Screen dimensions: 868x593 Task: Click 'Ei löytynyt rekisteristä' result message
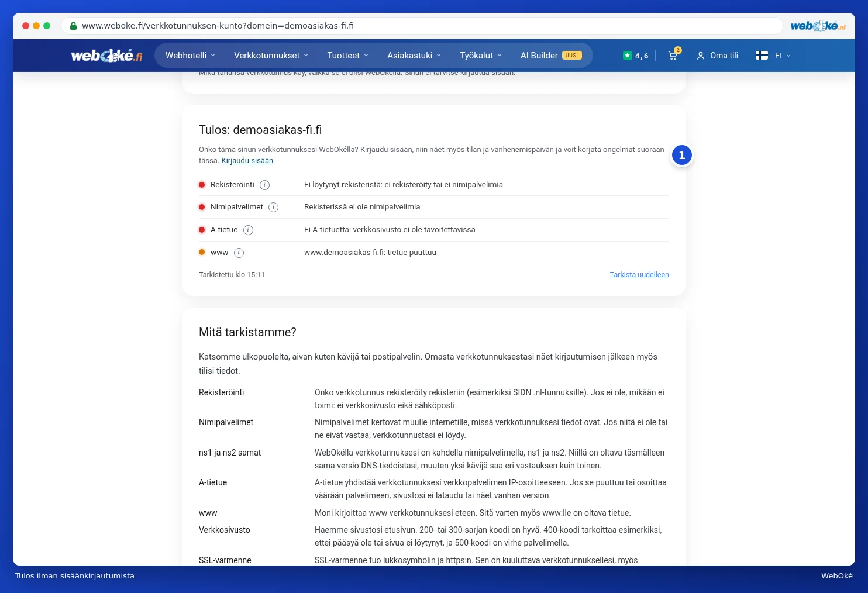pyautogui.click(x=404, y=185)
